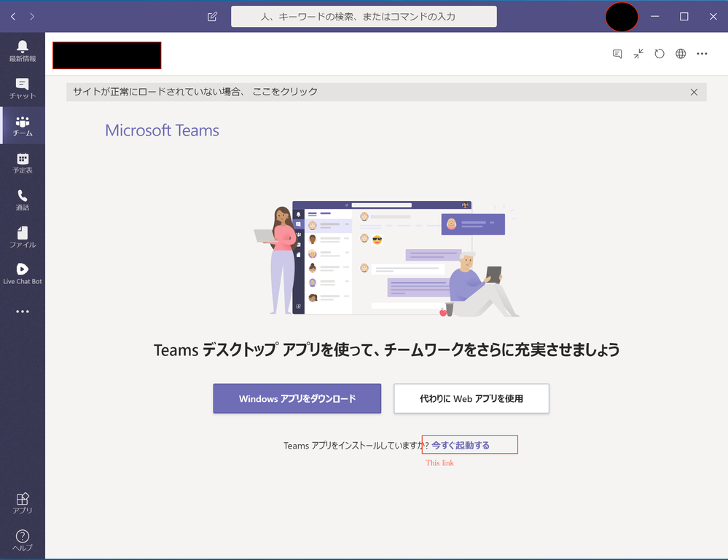Open the アプリ (Apps) section
Image resolution: width=728 pixels, height=560 pixels.
pyautogui.click(x=23, y=502)
